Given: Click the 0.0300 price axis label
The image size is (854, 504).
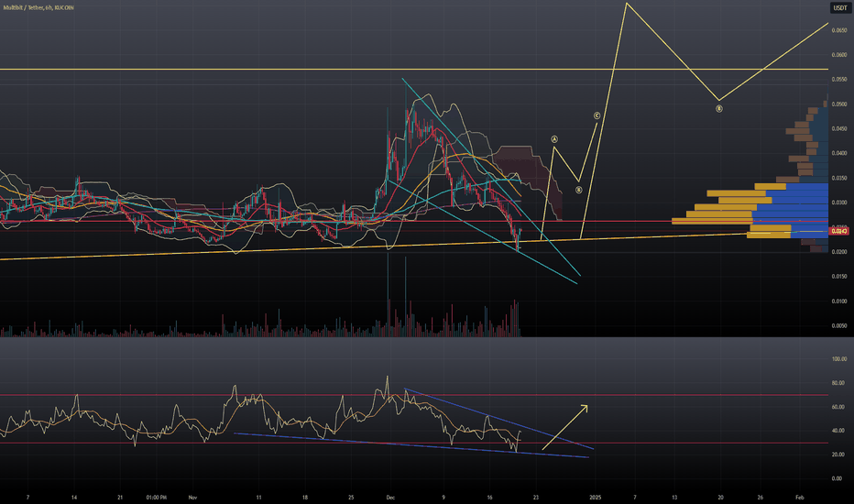Looking at the screenshot, I should pyautogui.click(x=838, y=203).
